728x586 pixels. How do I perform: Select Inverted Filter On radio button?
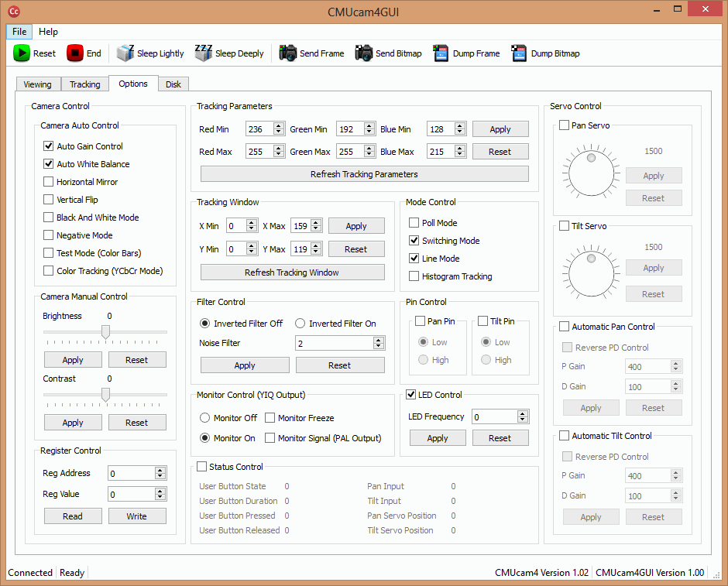click(300, 324)
